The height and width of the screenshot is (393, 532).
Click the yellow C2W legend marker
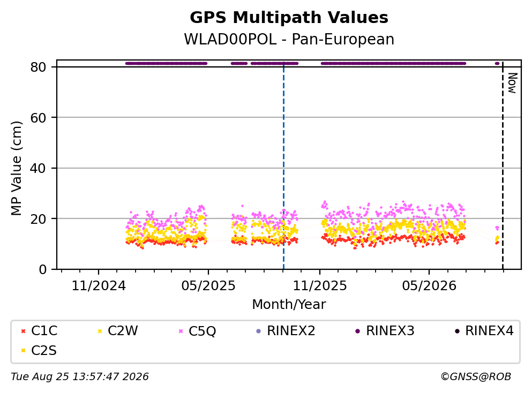[x=100, y=331]
